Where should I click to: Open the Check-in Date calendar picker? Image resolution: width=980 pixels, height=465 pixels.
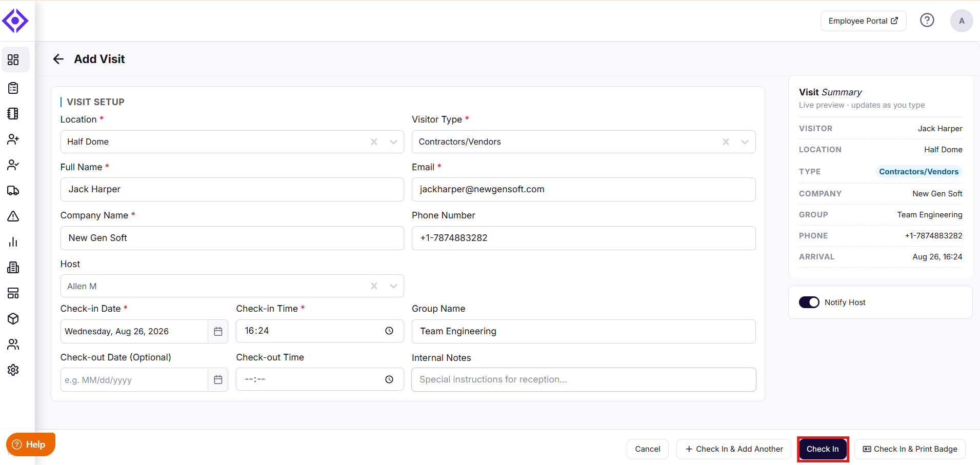tap(218, 331)
